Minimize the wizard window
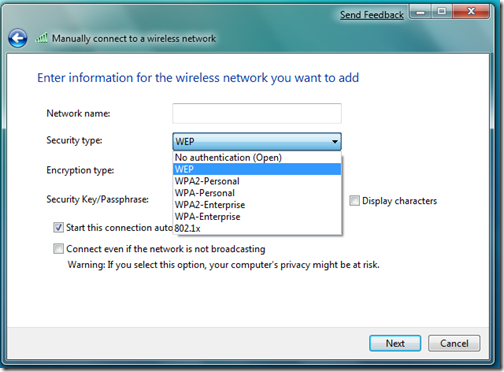The height and width of the screenshot is (372, 504). (421, 12)
